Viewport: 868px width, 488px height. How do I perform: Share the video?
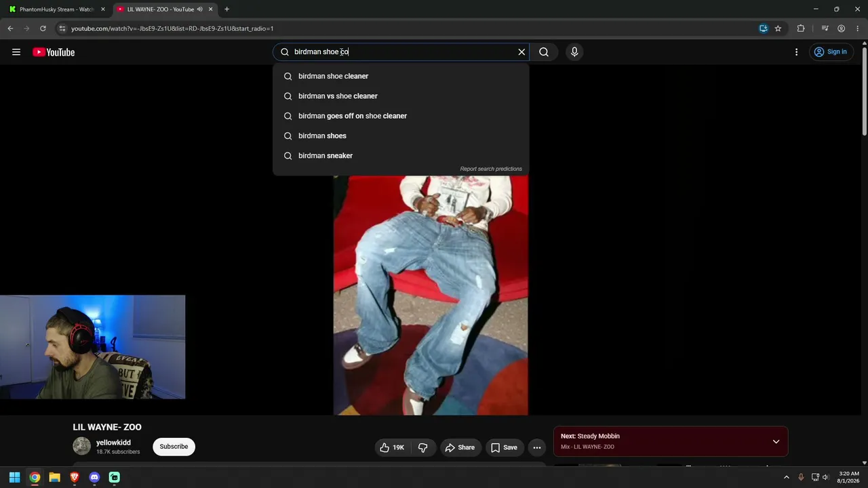point(460,447)
